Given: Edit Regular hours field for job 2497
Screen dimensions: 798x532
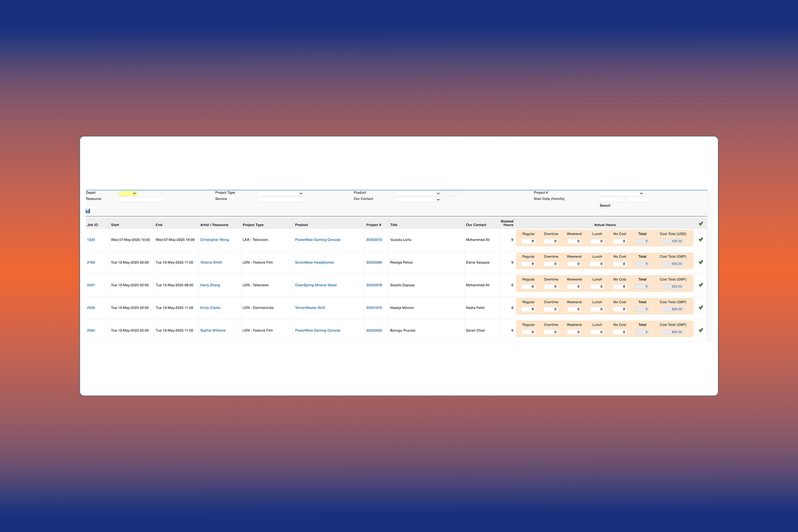Looking at the screenshot, I should (x=528, y=286).
